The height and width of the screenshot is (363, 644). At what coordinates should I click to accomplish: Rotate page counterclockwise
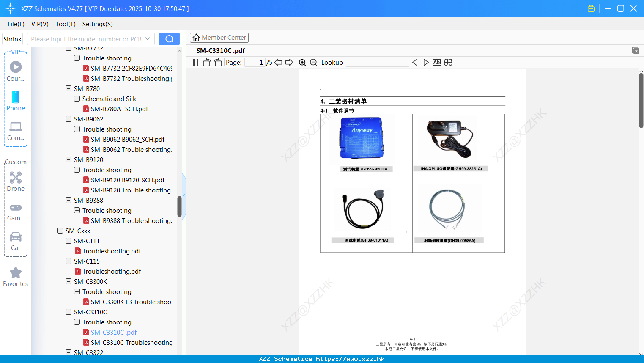click(206, 62)
